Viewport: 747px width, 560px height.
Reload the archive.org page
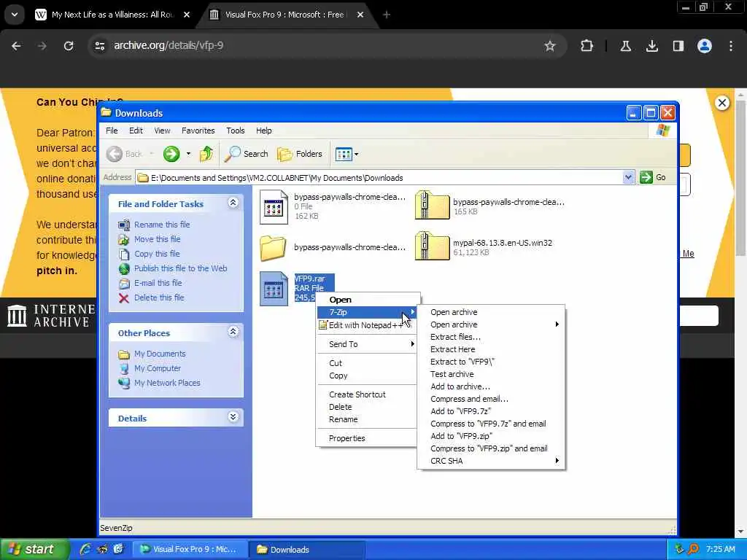pyautogui.click(x=69, y=46)
